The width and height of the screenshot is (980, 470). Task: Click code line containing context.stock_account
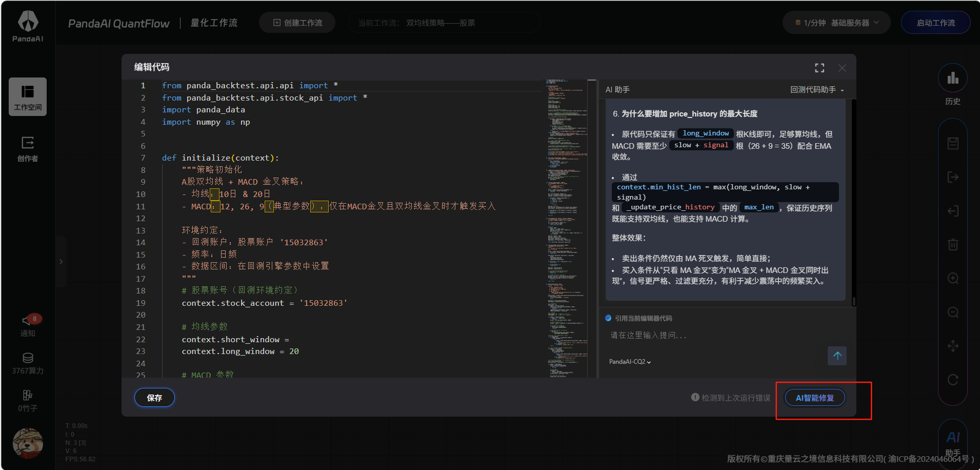[265, 303]
